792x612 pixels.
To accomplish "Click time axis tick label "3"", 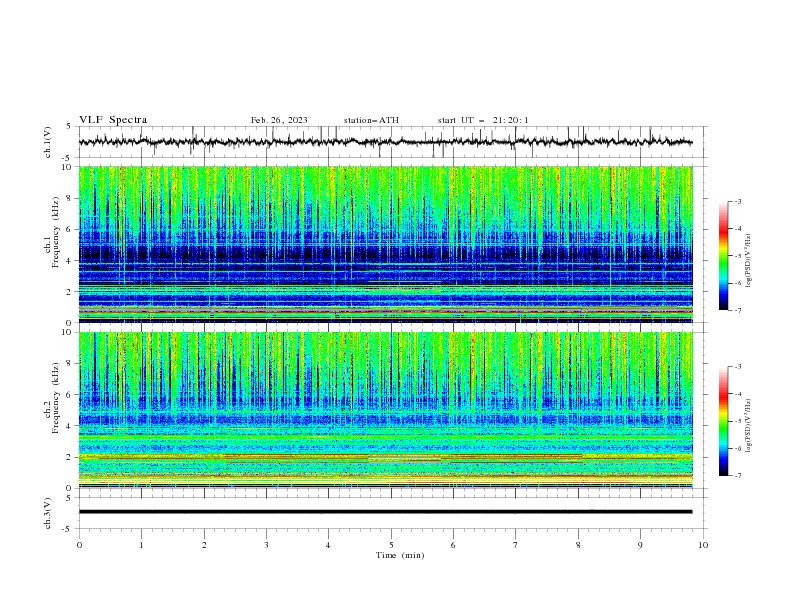I will [267, 545].
